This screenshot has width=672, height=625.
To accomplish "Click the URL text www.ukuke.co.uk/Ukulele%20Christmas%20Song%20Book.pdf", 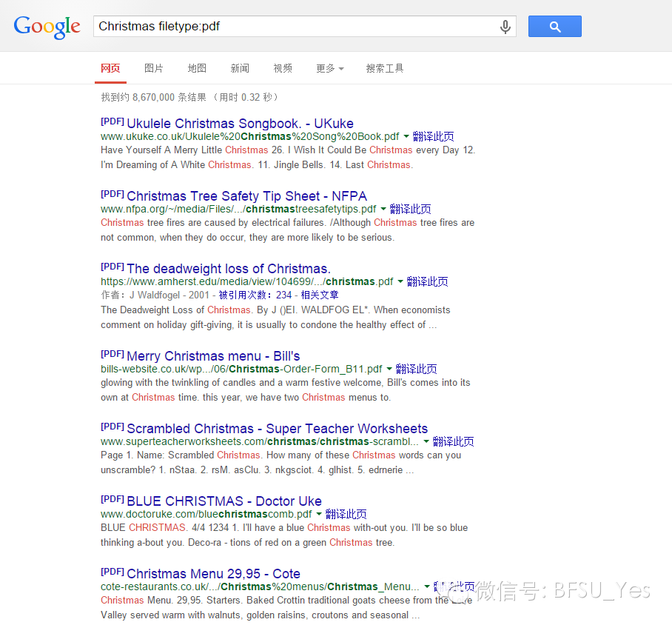I will point(250,136).
